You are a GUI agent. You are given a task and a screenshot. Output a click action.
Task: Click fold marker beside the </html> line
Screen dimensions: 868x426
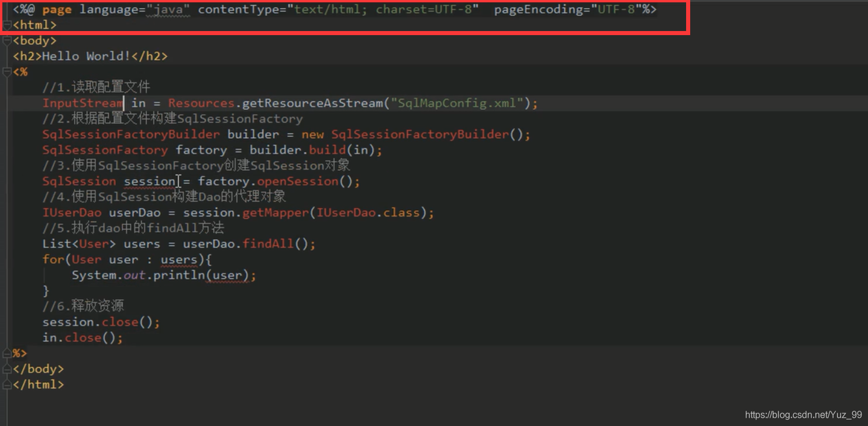coord(7,384)
